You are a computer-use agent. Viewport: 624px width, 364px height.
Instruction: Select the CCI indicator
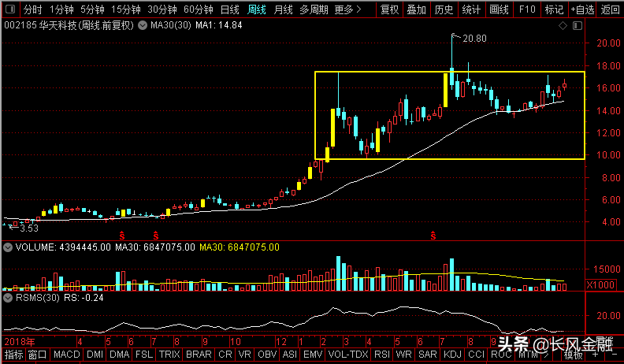click(x=477, y=355)
